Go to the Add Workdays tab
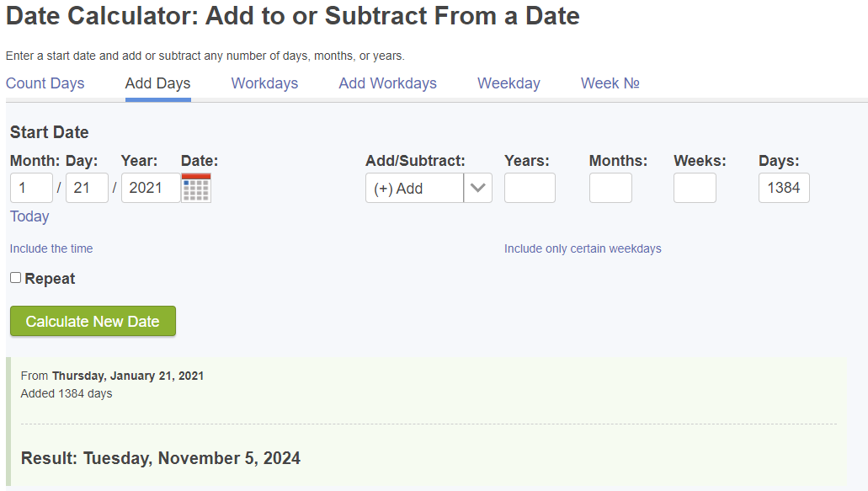This screenshot has width=868, height=491. [x=387, y=83]
